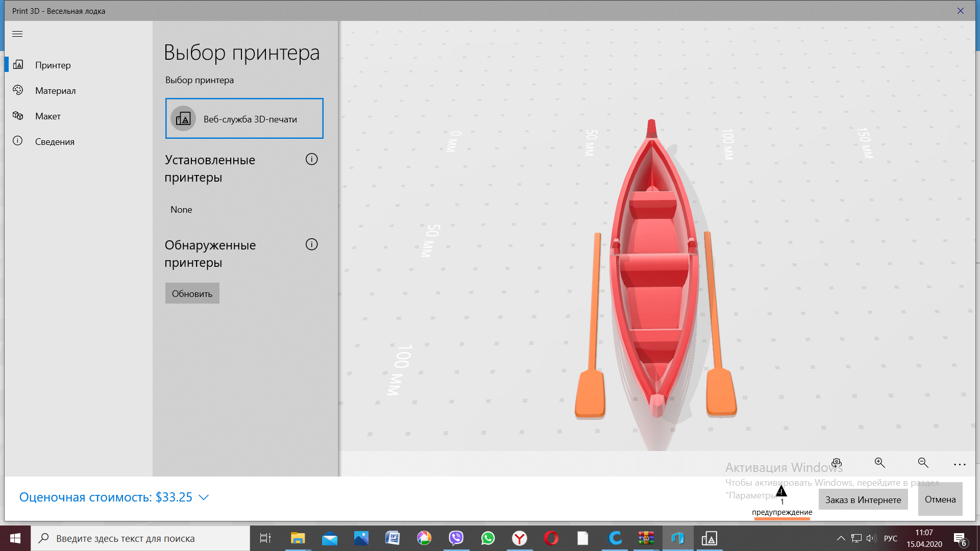The image size is (980, 551).
Task: Select the Принтер section
Action: point(53,65)
